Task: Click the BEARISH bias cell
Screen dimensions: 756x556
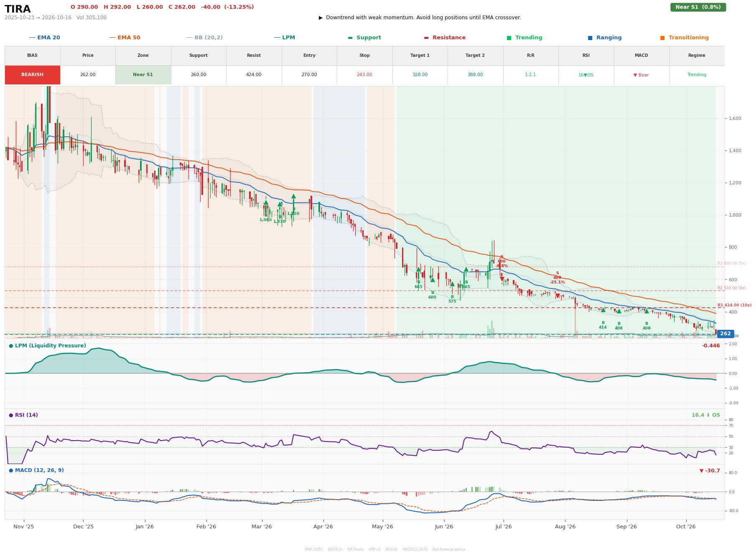Action: point(32,75)
